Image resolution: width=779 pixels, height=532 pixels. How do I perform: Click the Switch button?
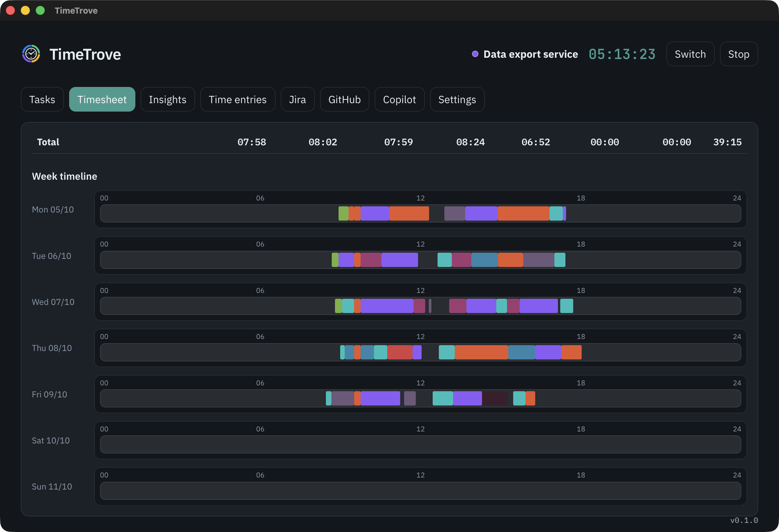(x=690, y=54)
